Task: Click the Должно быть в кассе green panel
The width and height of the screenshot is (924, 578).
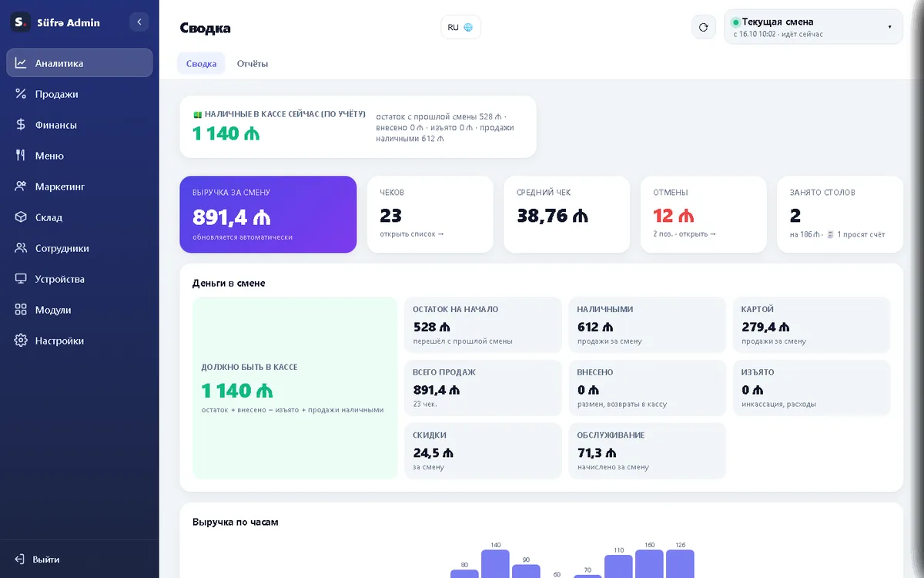Action: tap(295, 388)
